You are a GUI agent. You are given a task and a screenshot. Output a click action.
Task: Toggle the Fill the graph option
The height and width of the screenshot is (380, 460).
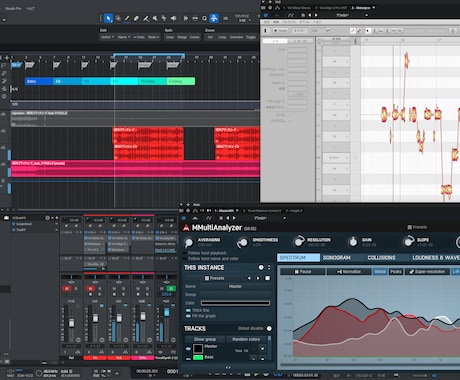click(x=188, y=316)
